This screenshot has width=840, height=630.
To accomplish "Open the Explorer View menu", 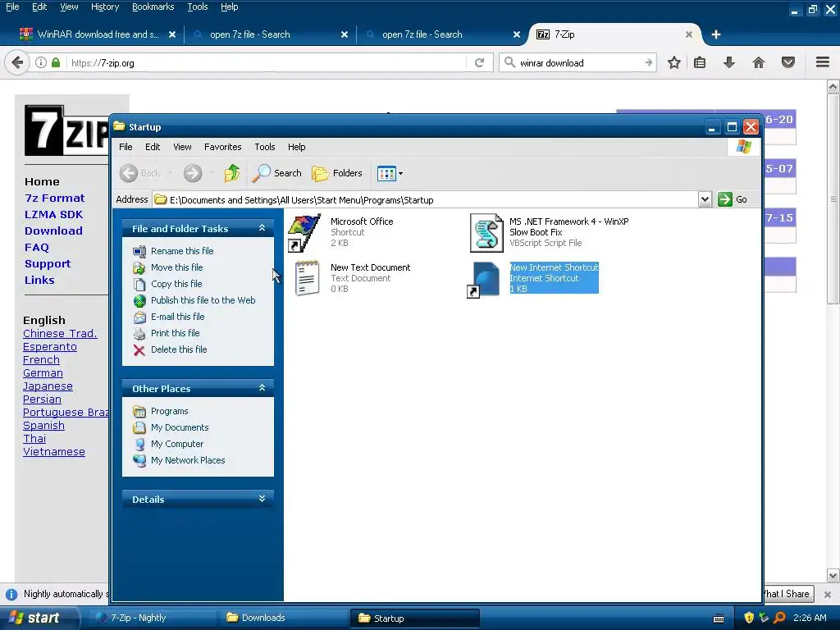I will (182, 147).
